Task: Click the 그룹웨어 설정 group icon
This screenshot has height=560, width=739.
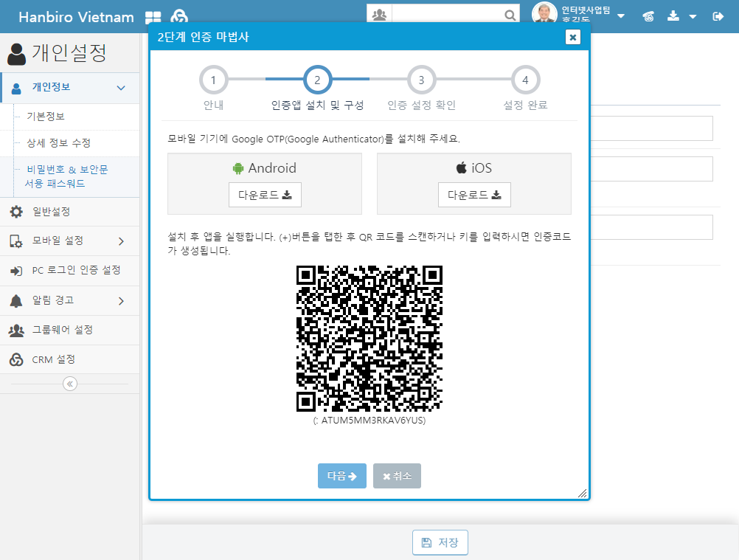Action: coord(16,331)
